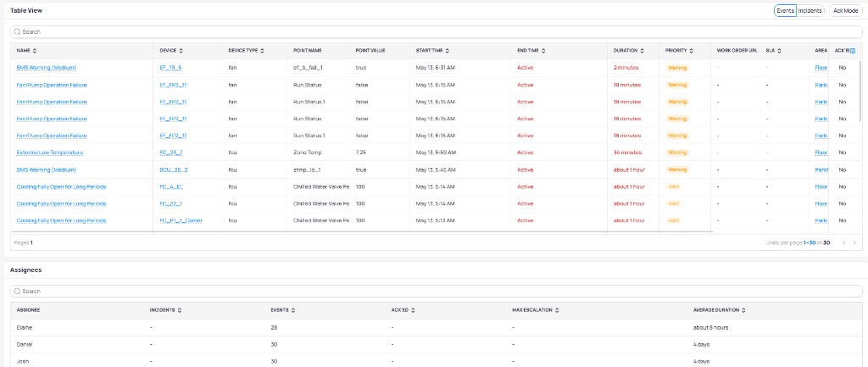The image size is (868, 367).
Task: Select point name ztmp_lo_1
Action: [306, 170]
